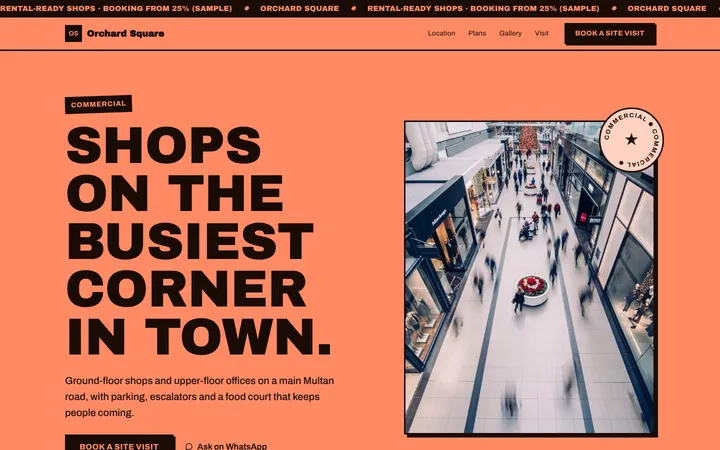720x450 pixels.
Task: Click the circular Commercial star badge
Action: (x=631, y=140)
